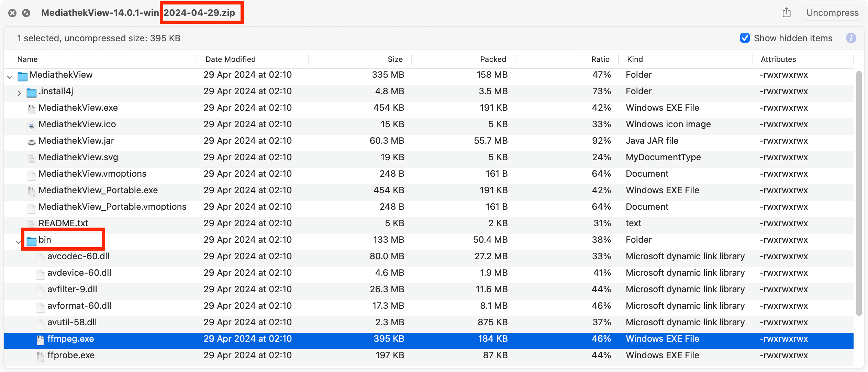Click the Windows icon image kind cell

[x=668, y=124]
